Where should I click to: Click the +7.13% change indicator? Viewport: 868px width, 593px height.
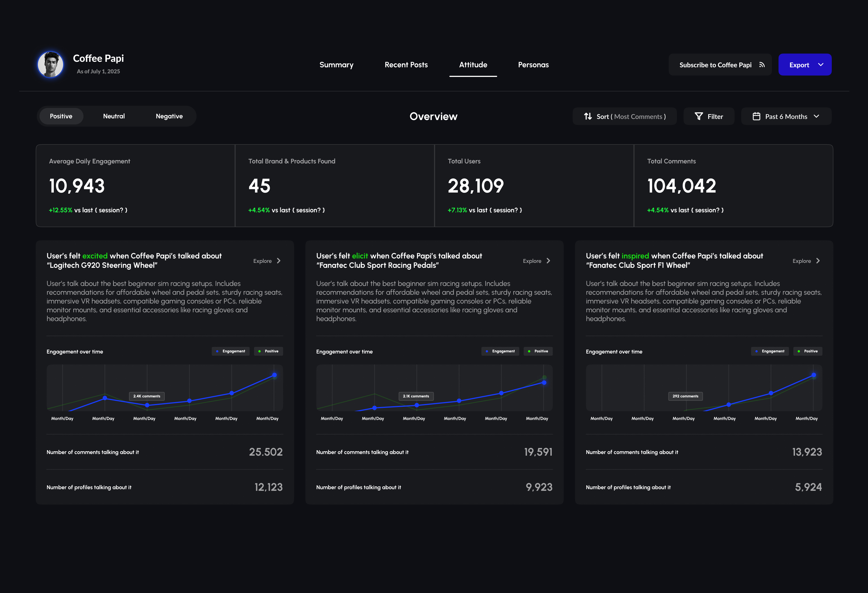point(457,210)
